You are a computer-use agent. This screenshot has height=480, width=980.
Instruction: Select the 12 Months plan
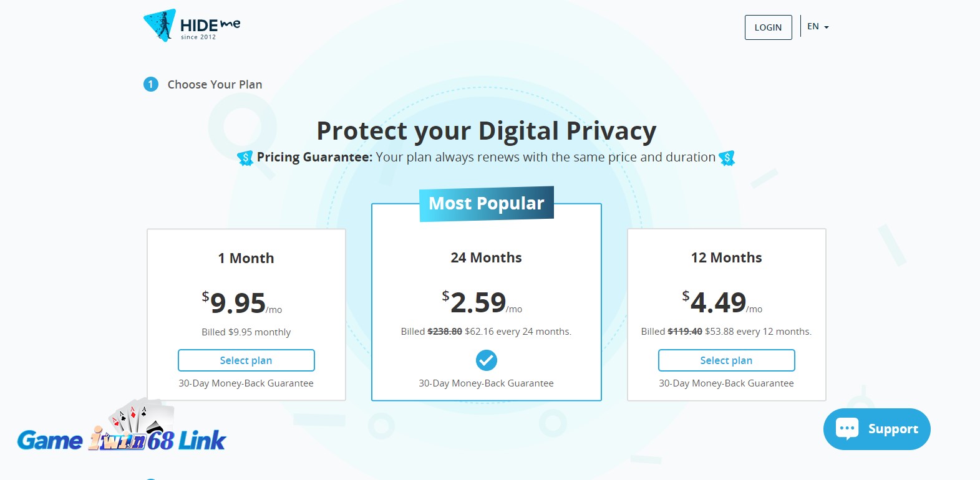(x=726, y=360)
